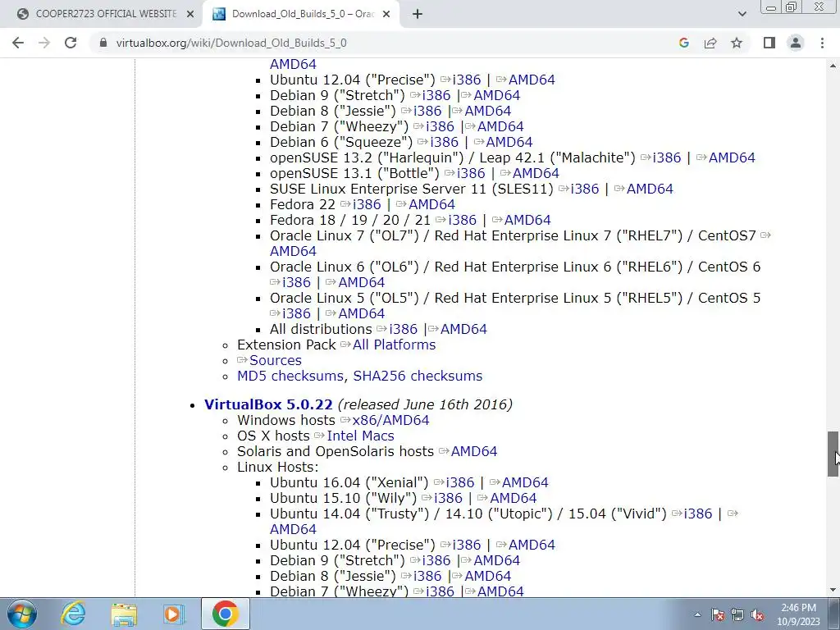Download Oracle Linux 5 i386 package

coord(296,314)
